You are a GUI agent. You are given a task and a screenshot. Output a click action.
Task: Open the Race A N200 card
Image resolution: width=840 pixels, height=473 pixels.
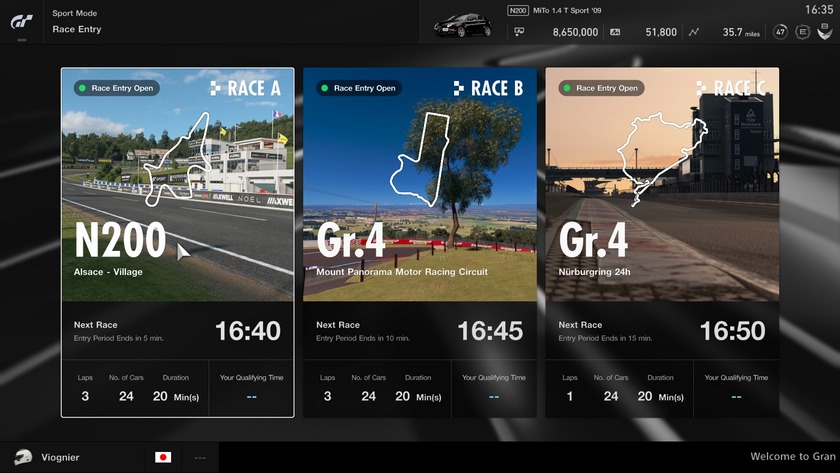click(177, 242)
